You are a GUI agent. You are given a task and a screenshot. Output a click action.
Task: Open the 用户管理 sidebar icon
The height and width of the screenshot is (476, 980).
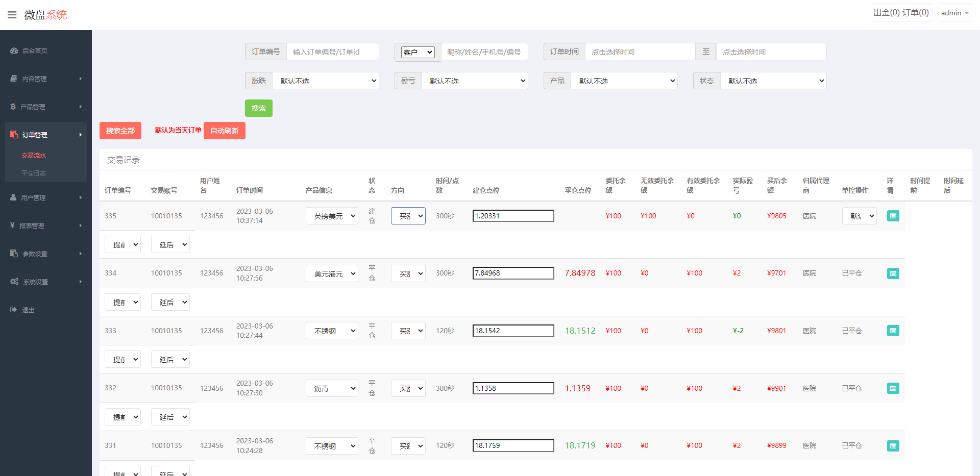(x=13, y=197)
